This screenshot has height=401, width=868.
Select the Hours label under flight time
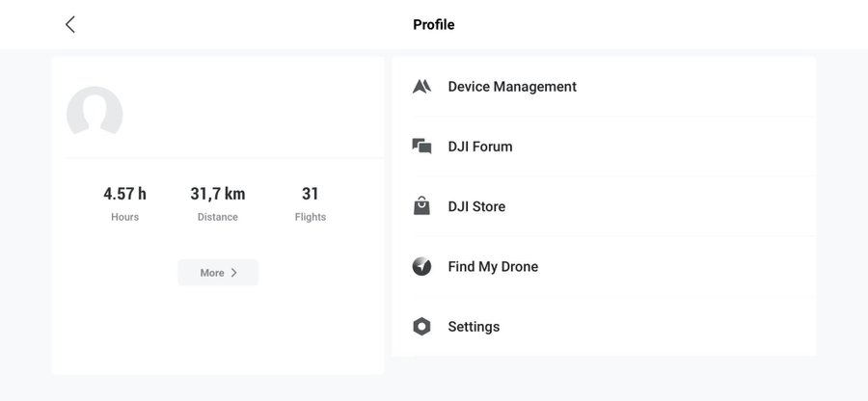125,217
